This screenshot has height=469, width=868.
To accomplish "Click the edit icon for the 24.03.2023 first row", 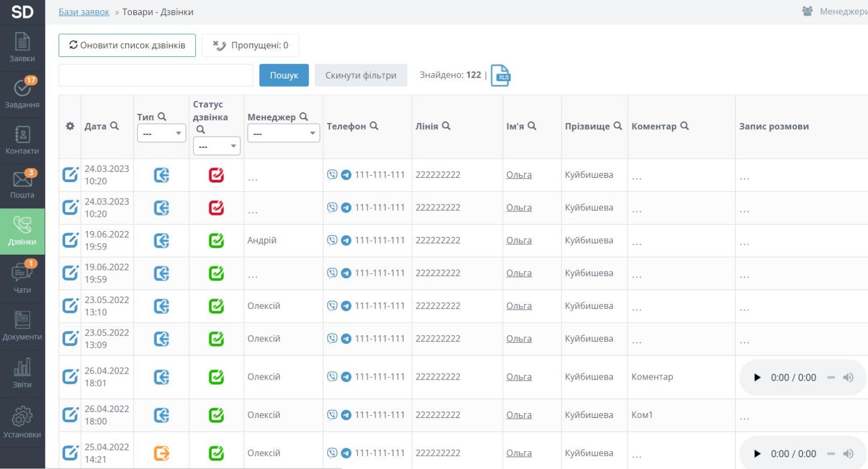I will click(70, 175).
